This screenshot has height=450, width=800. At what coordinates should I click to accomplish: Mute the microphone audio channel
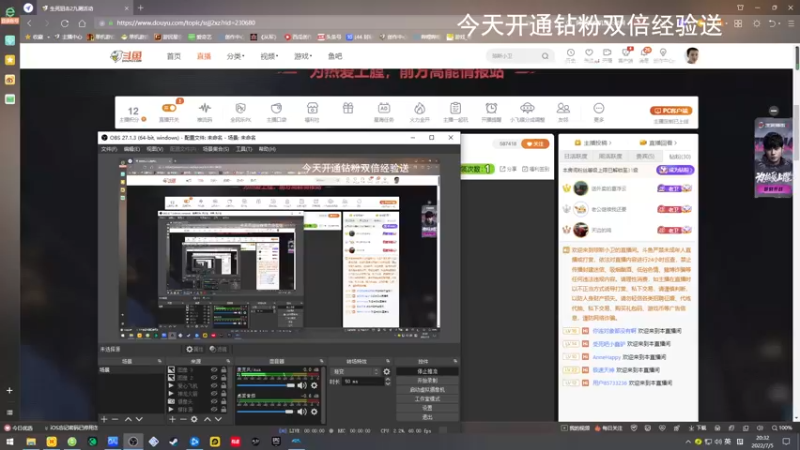point(302,385)
